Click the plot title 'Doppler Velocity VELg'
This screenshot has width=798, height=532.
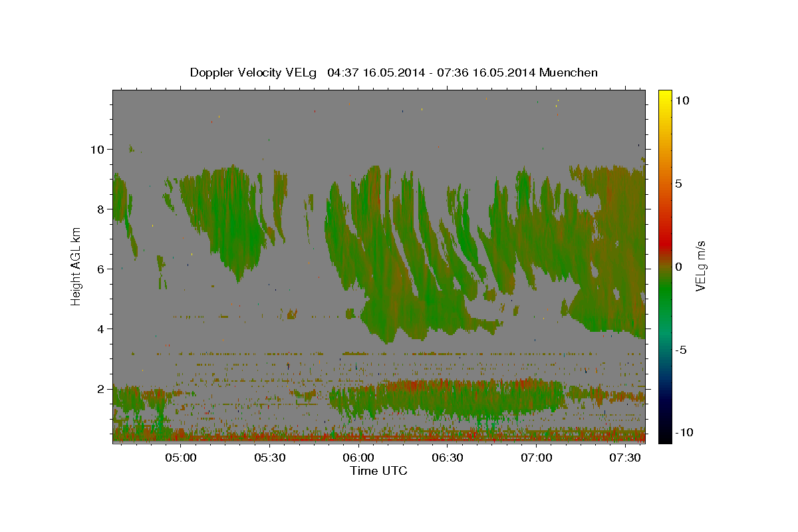(x=254, y=72)
